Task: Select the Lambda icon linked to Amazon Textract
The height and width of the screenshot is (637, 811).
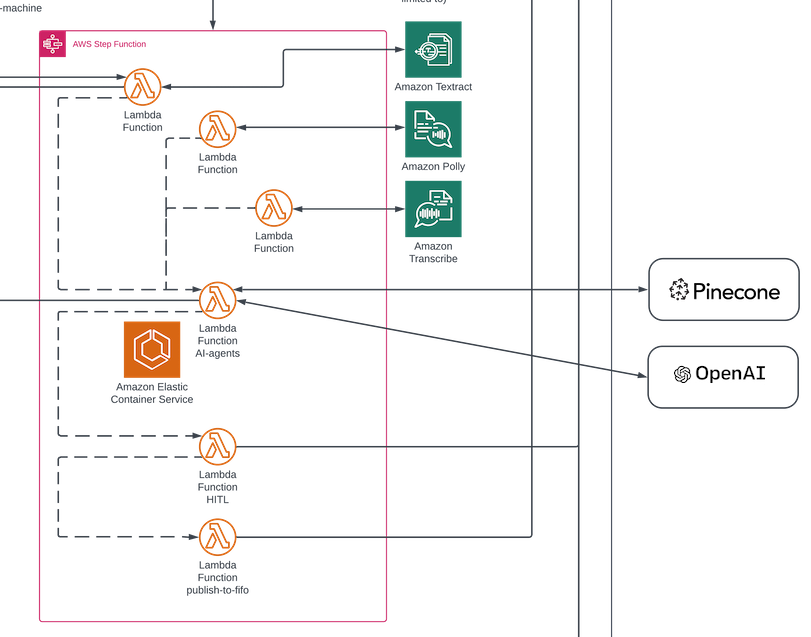Action: point(143,87)
